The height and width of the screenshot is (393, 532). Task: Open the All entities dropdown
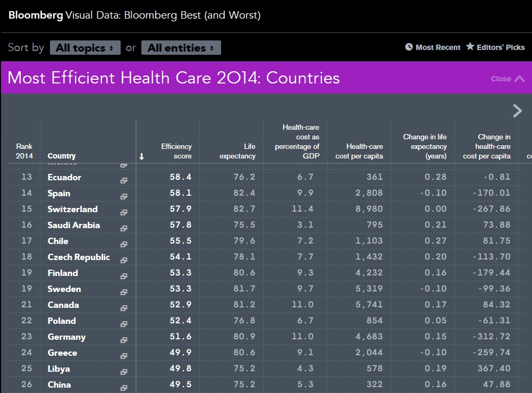click(181, 48)
